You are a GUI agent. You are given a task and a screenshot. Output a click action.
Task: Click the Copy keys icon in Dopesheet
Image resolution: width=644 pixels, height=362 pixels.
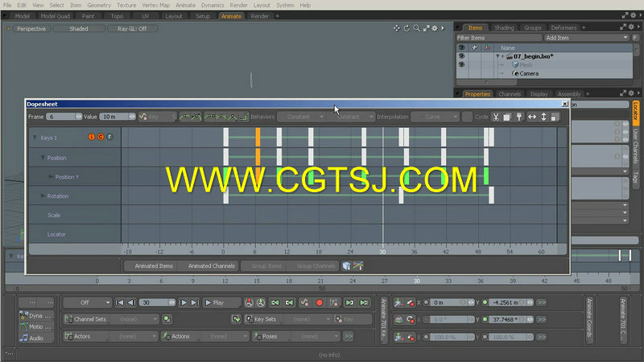click(x=507, y=117)
